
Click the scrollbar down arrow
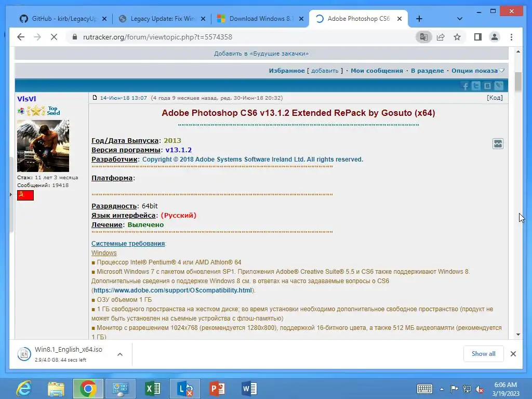coord(518,335)
